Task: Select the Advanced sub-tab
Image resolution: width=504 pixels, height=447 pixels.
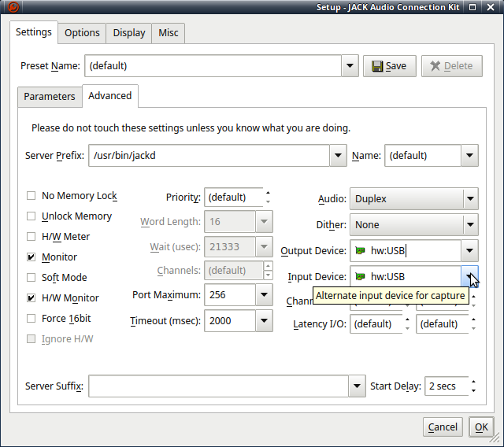Action: 110,96
